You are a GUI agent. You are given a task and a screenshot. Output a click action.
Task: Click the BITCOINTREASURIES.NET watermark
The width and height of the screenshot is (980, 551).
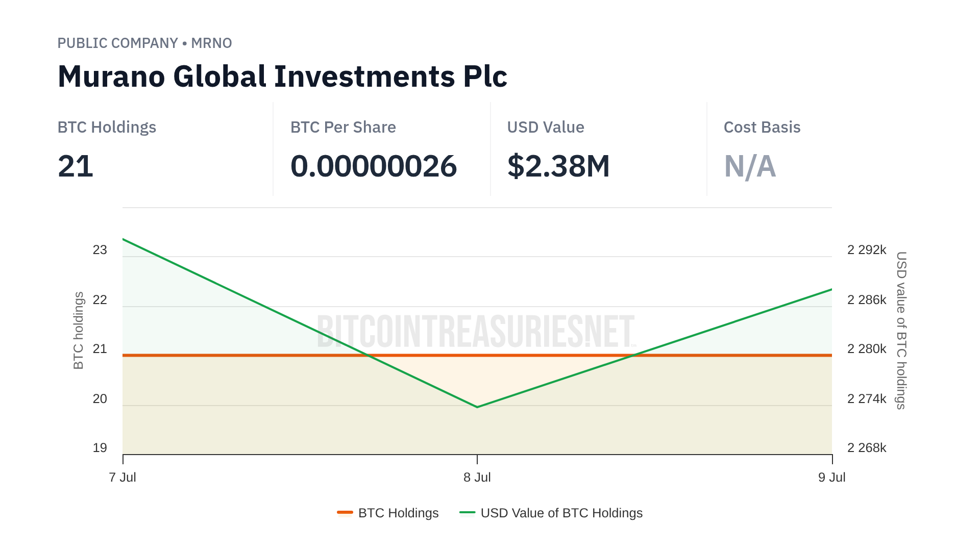click(476, 332)
